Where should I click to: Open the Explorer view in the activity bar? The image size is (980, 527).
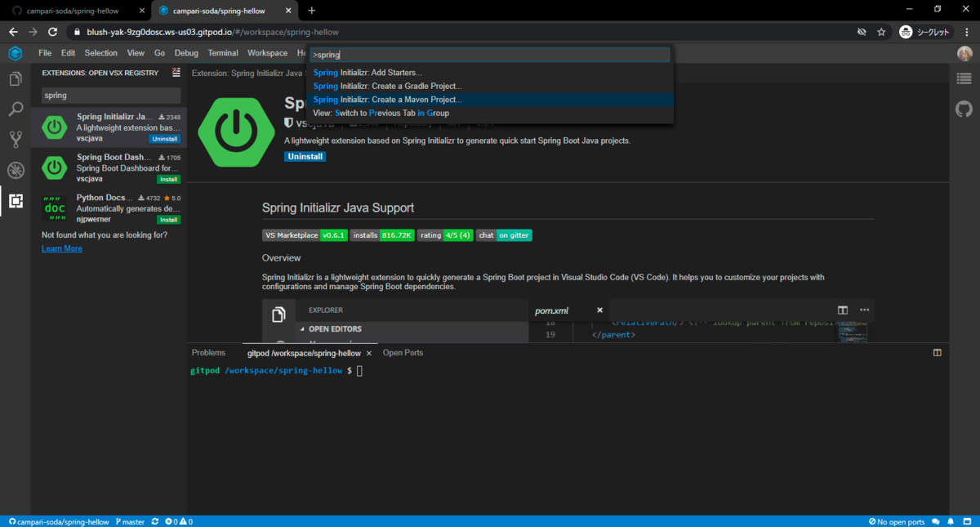click(x=16, y=79)
